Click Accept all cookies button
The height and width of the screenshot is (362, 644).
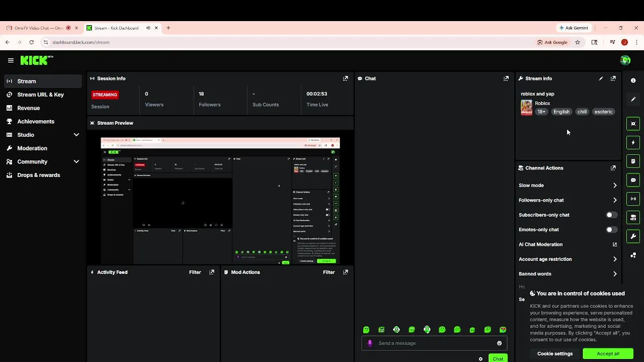pos(608,353)
